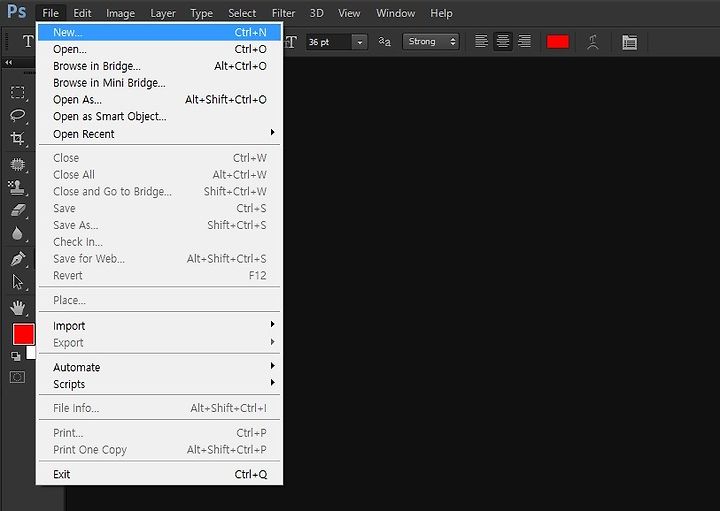Viewport: 720px width, 511px height.
Task: Select the Eraser tool
Action: [17, 210]
